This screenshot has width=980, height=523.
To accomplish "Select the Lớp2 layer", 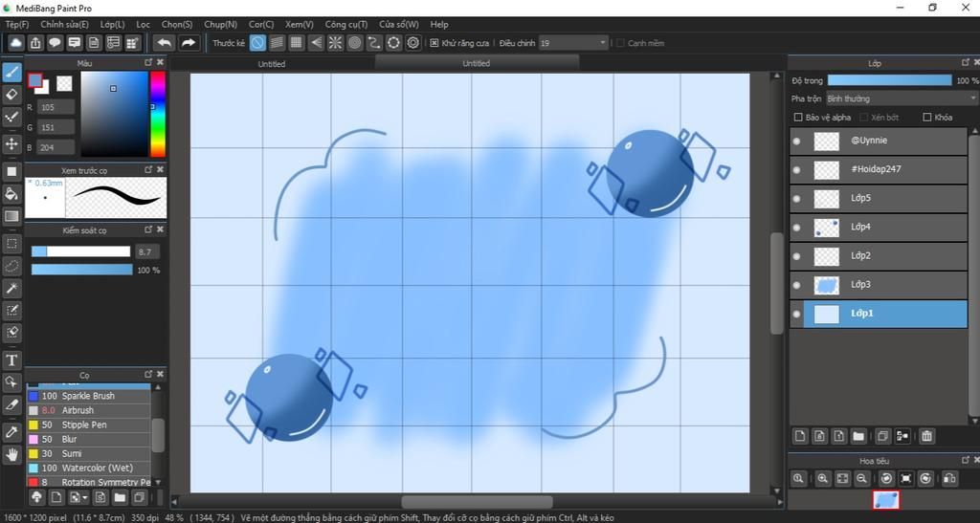I will click(x=879, y=256).
